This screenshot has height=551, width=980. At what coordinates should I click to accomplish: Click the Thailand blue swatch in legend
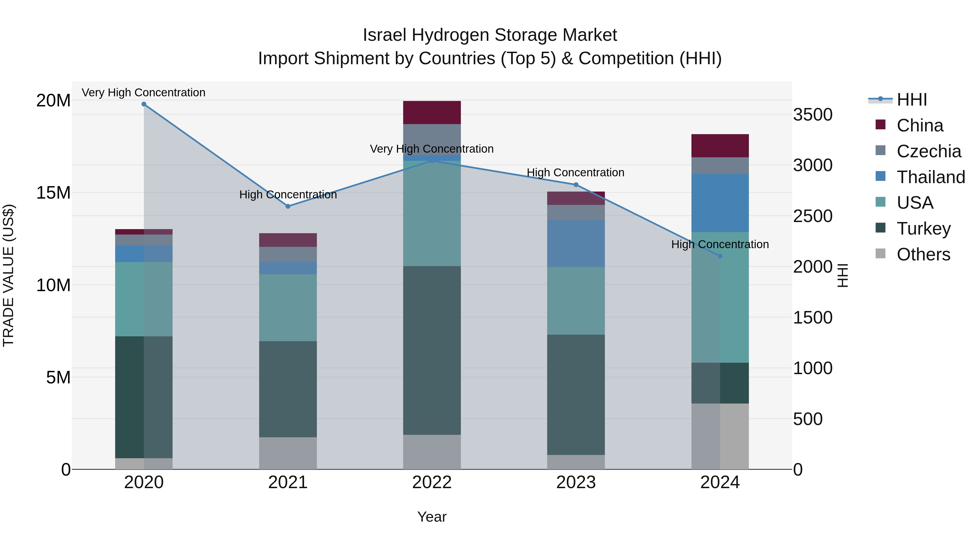pyautogui.click(x=880, y=176)
